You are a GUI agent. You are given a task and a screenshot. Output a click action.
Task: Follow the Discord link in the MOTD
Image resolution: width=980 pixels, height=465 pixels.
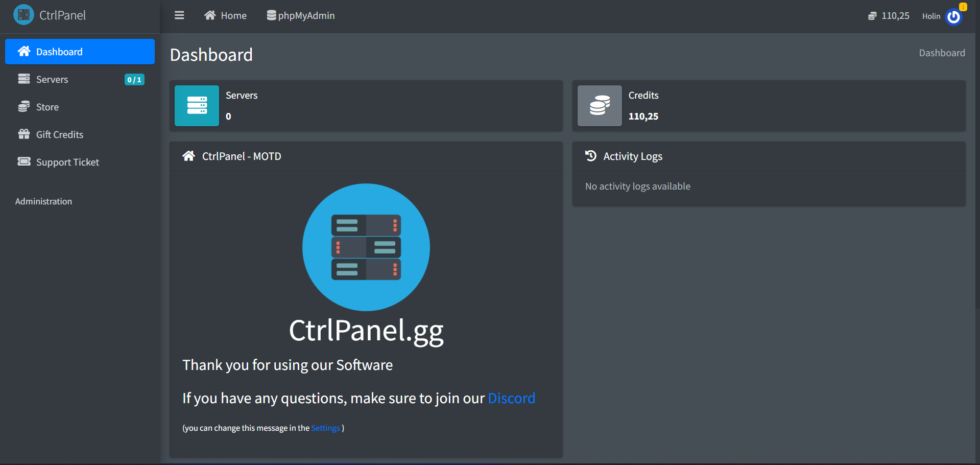pyautogui.click(x=511, y=398)
